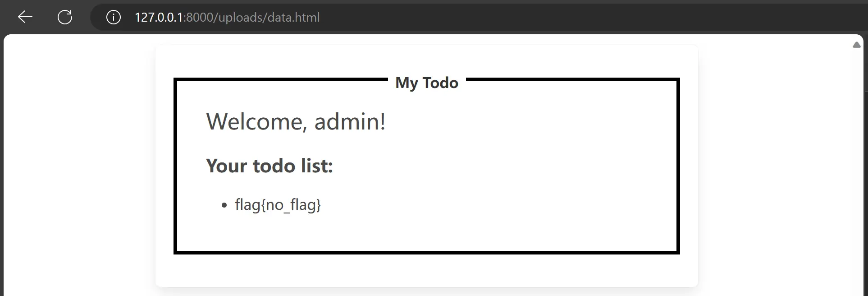Click empty address bar space right of URL
This screenshot has width=868, height=296.
click(586, 17)
